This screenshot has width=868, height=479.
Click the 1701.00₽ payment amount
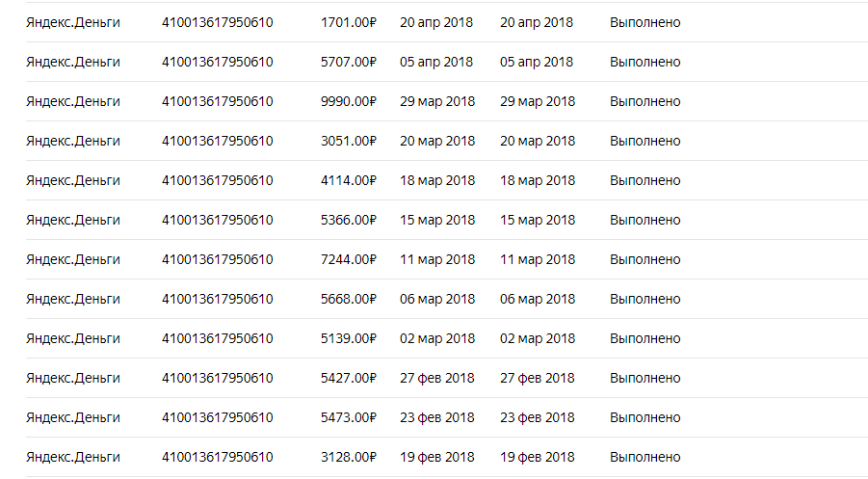348,22
